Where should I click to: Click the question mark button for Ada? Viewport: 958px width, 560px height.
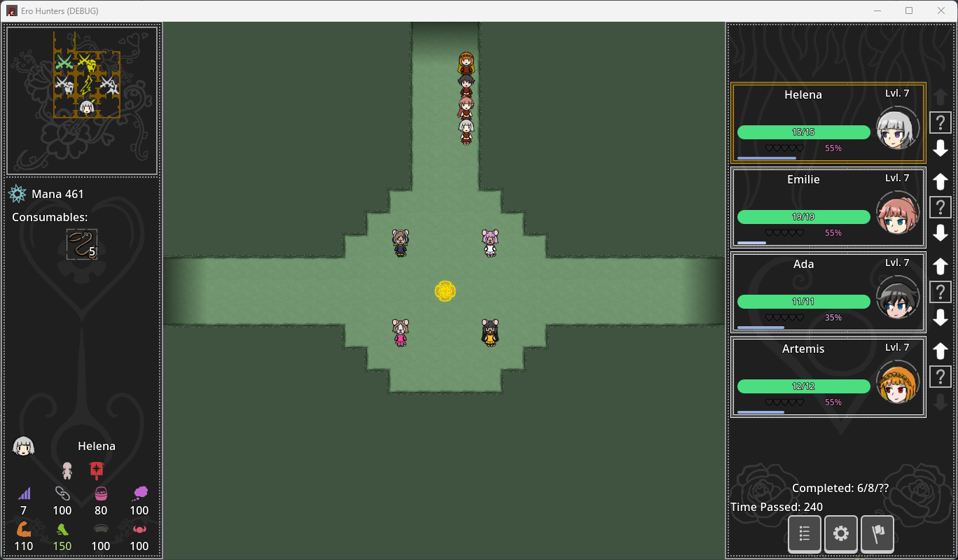click(940, 292)
